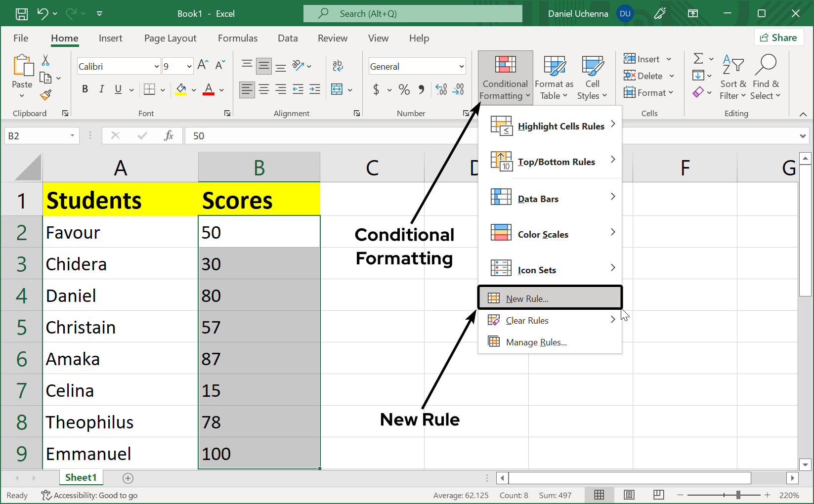Screen dimensions: 814x504
Task: Open the font size dropdown
Action: point(190,66)
